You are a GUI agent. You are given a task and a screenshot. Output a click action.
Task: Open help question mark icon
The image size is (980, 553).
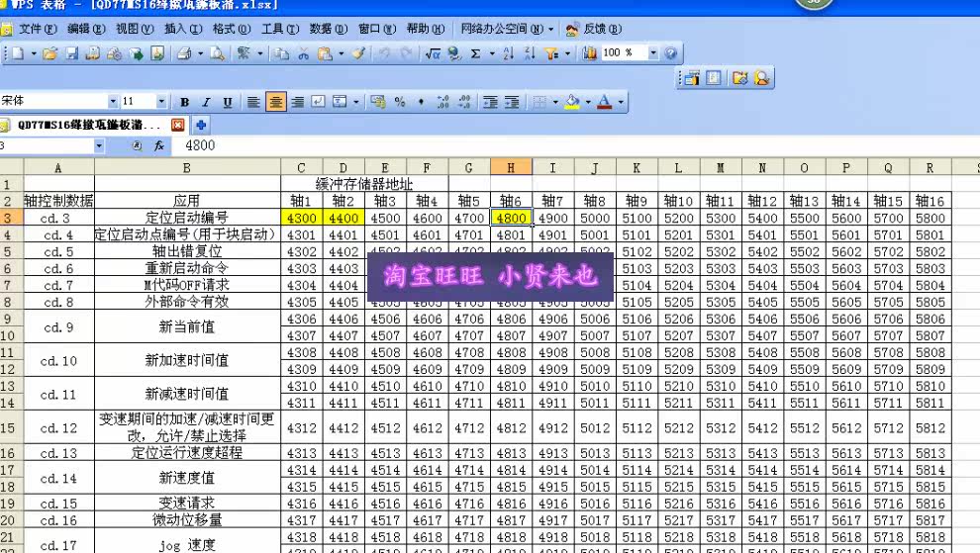tap(670, 53)
